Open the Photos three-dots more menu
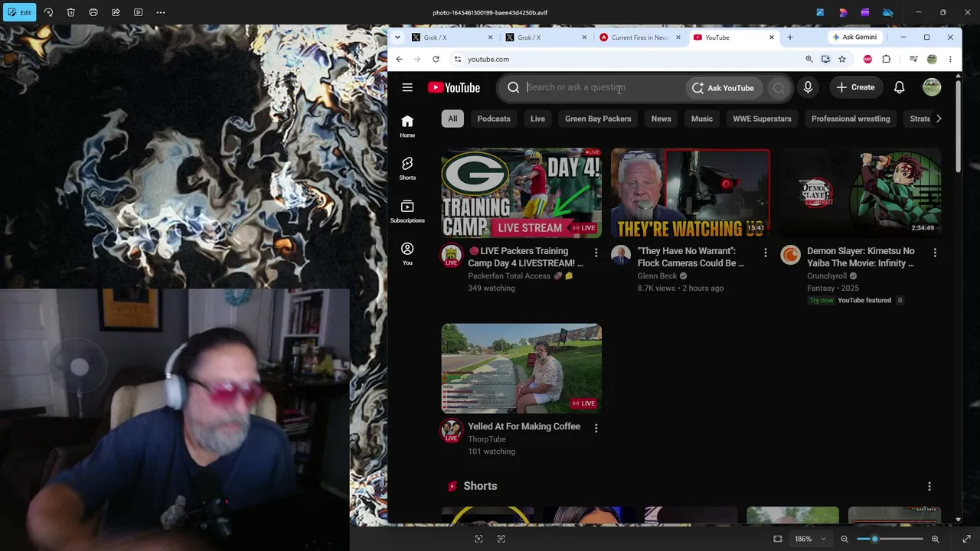Image resolution: width=980 pixels, height=551 pixels. pos(161,12)
